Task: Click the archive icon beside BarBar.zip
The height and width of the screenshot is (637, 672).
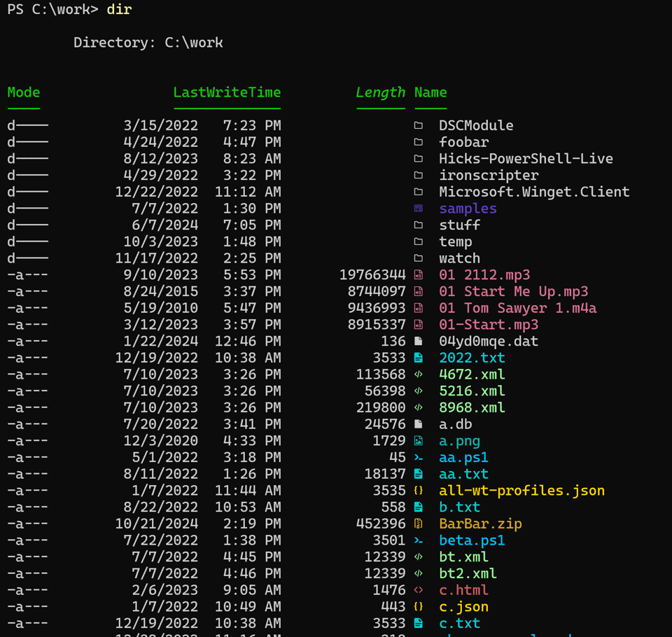Action: (419, 524)
